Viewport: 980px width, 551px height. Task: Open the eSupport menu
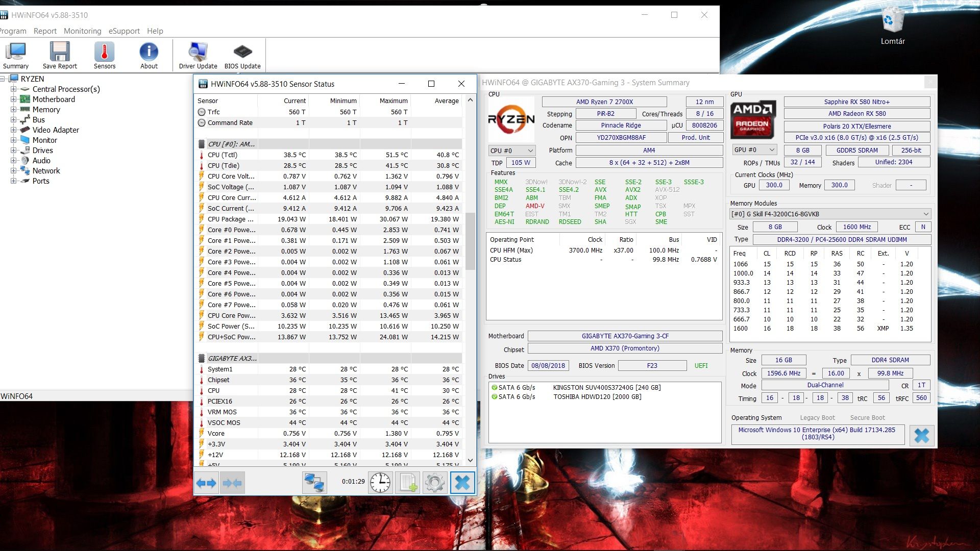124,31
